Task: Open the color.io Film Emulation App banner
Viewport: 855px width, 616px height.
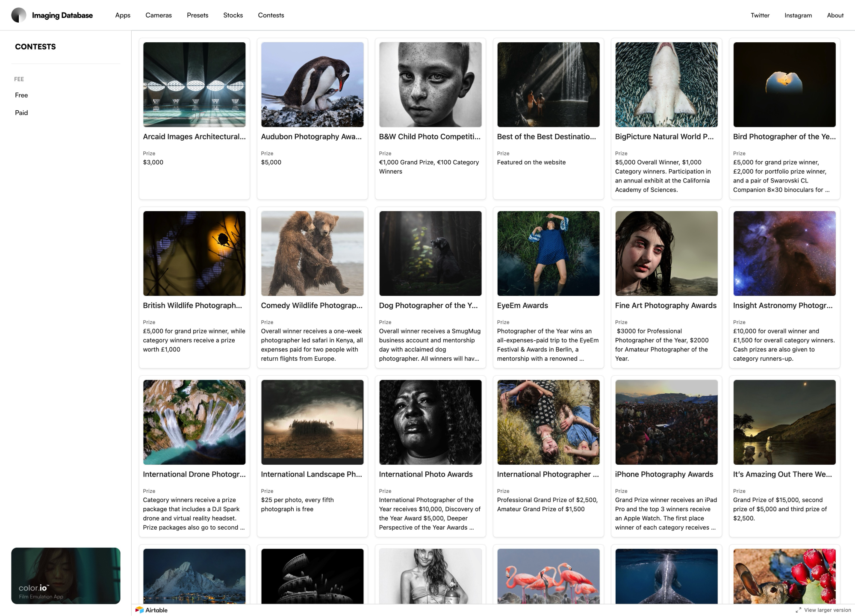Action: pos(66,575)
